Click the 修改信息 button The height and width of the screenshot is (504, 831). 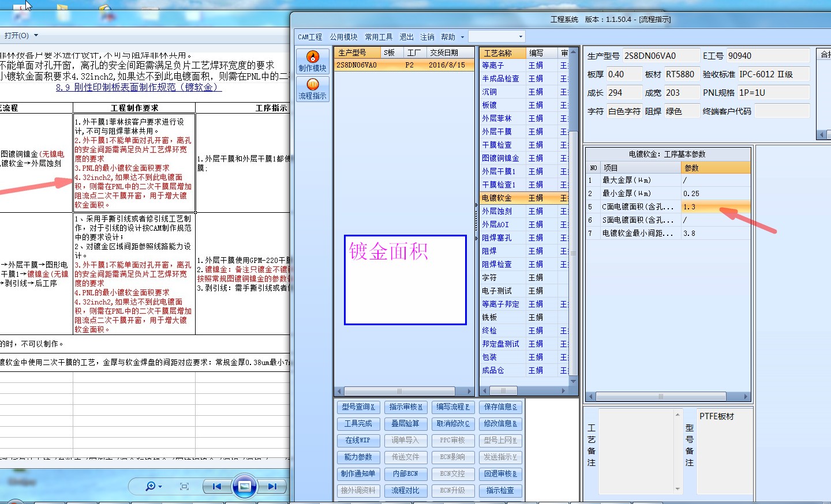point(500,424)
